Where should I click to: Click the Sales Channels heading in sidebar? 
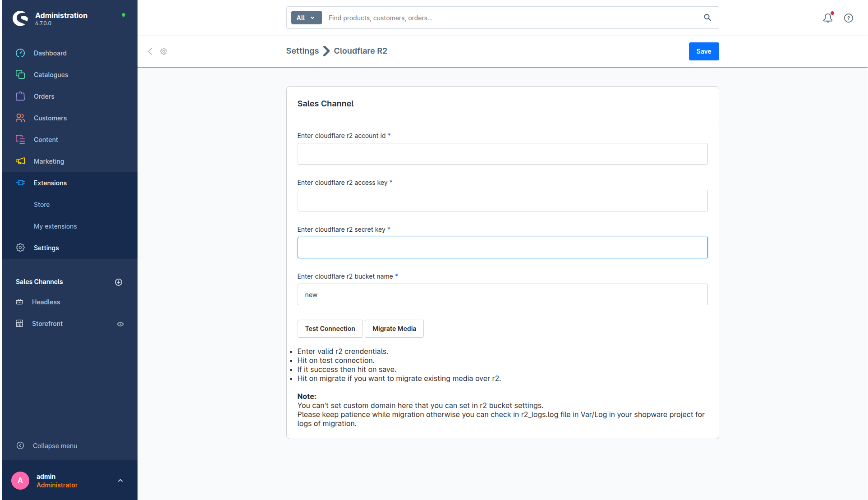[39, 282]
